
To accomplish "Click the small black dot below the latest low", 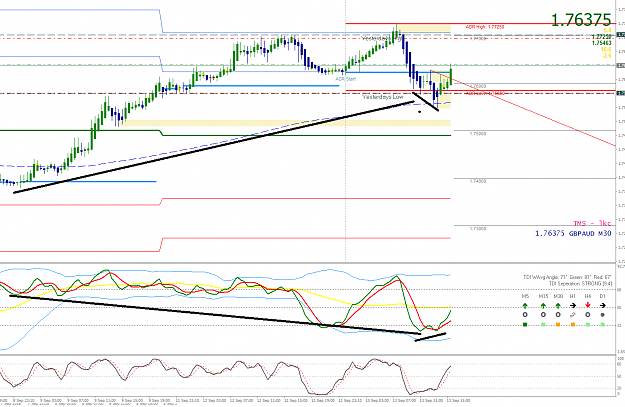I will coord(419,112).
